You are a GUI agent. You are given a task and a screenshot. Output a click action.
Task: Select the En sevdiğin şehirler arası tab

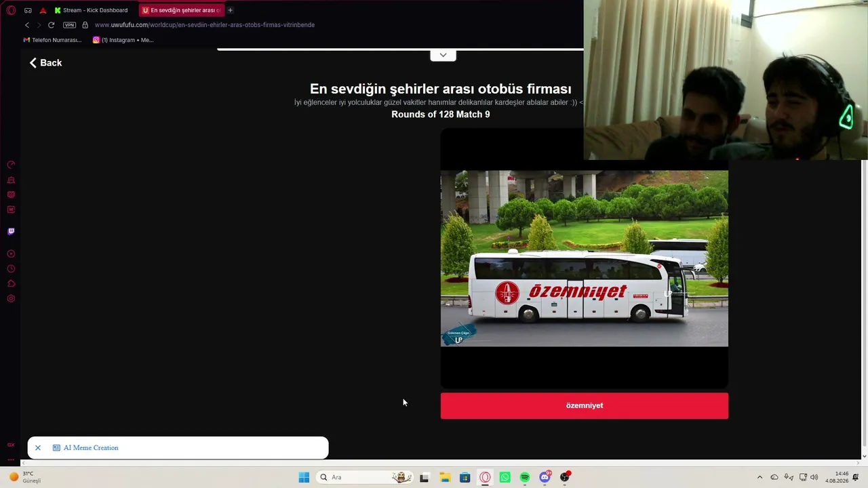tap(182, 10)
